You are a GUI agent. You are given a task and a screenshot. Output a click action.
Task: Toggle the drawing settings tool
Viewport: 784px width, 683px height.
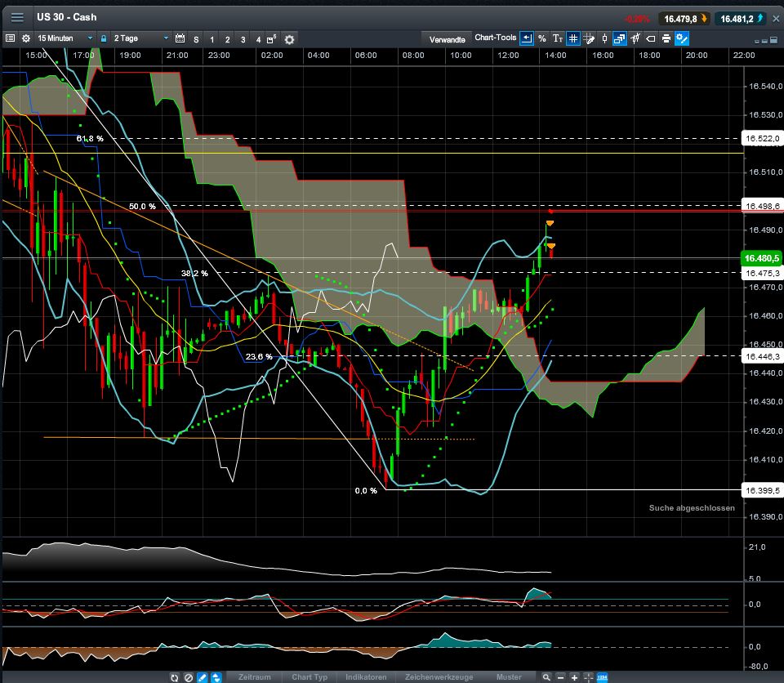[682, 38]
